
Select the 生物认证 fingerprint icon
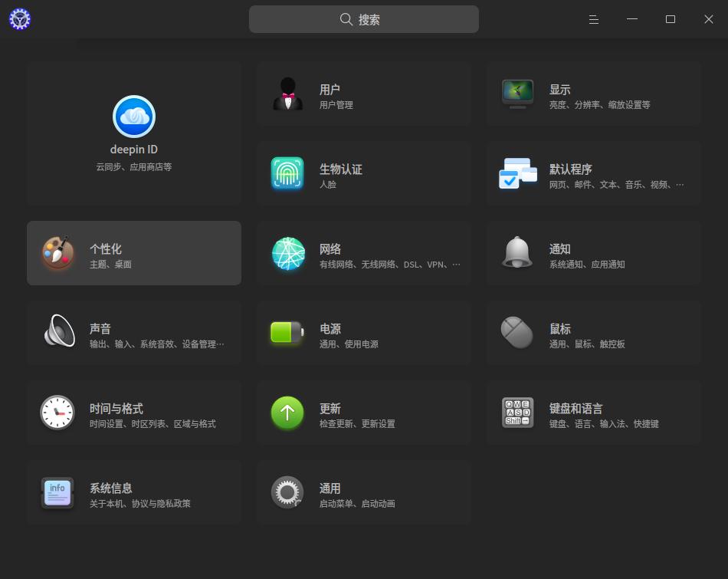pyautogui.click(x=287, y=173)
